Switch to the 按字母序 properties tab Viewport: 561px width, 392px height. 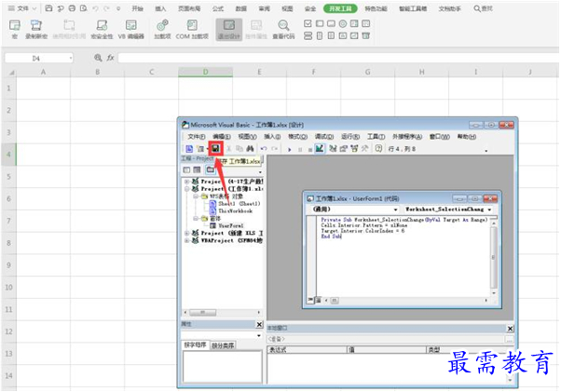(x=196, y=345)
